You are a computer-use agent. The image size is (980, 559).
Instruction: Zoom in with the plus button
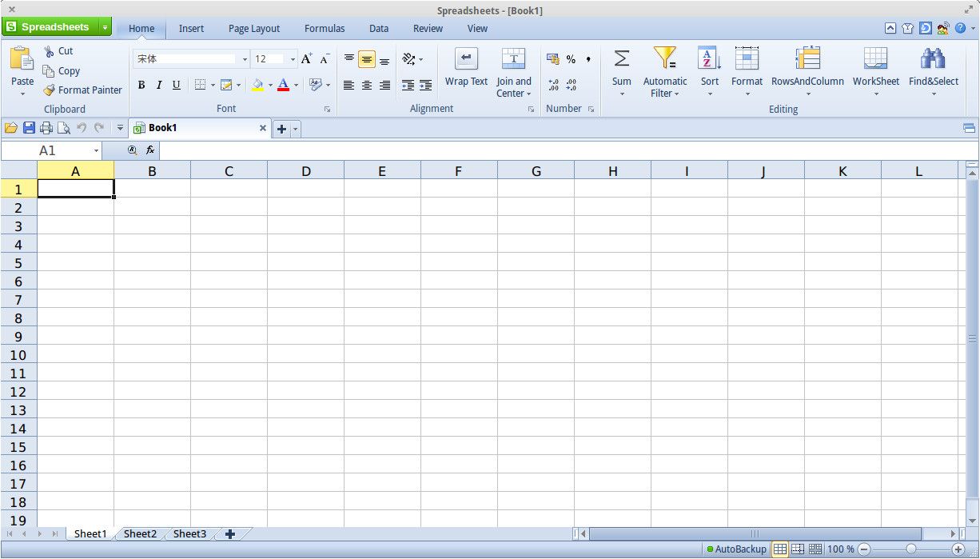tap(958, 549)
